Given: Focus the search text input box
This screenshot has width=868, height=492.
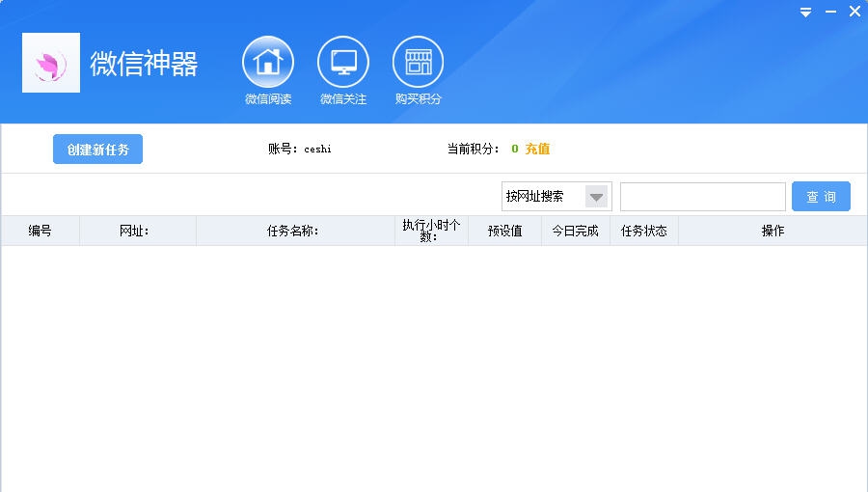Looking at the screenshot, I should click(x=703, y=197).
